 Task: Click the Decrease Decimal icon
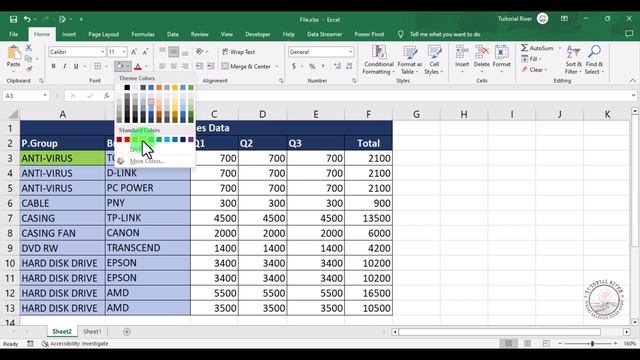click(349, 66)
